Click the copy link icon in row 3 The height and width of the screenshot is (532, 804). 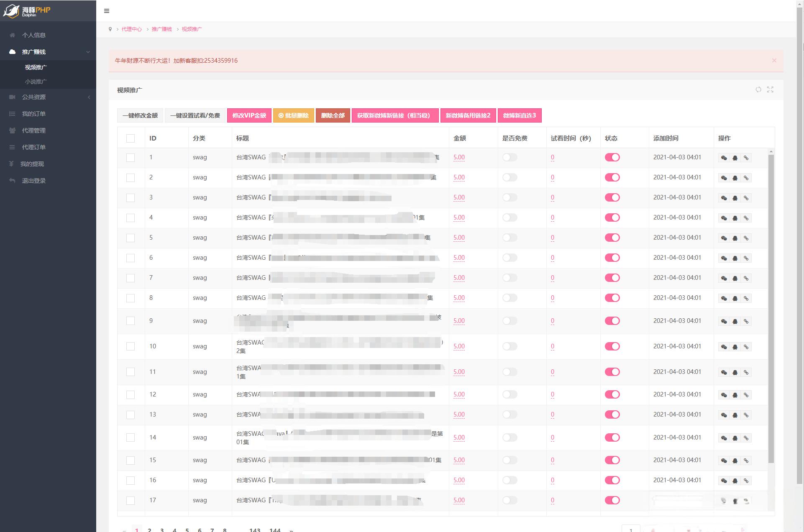click(x=746, y=198)
